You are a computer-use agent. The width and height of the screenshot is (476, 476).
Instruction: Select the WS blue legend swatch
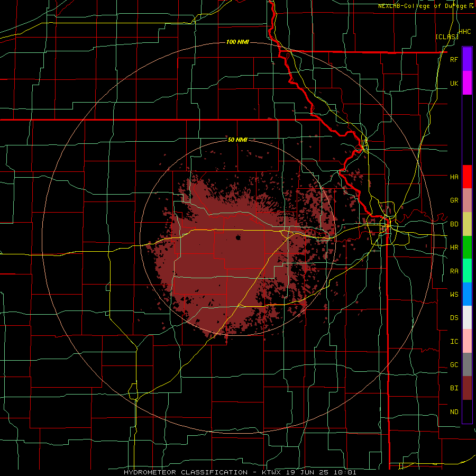467,294
